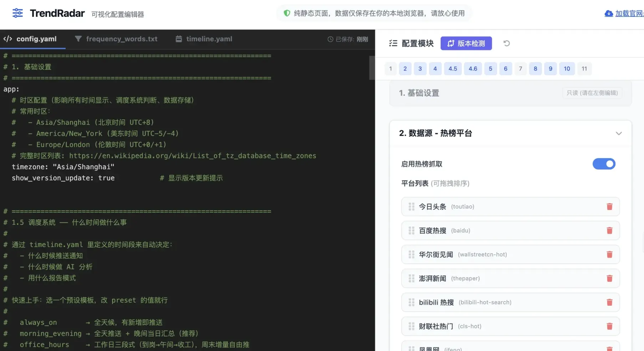Image resolution: width=644 pixels, height=351 pixels.
Task: Disable the 启用热榜抓取 toggle
Action: point(604,164)
